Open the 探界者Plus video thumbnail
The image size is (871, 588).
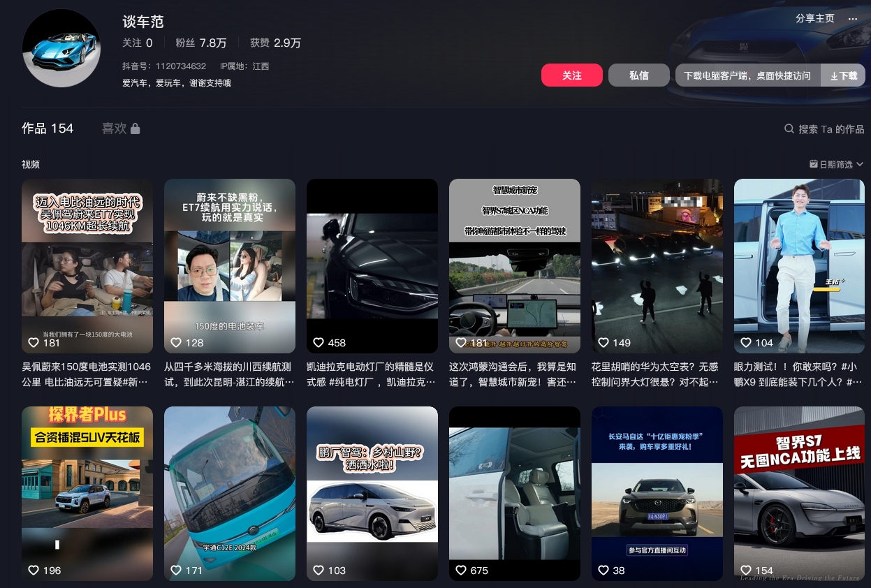tap(87, 494)
